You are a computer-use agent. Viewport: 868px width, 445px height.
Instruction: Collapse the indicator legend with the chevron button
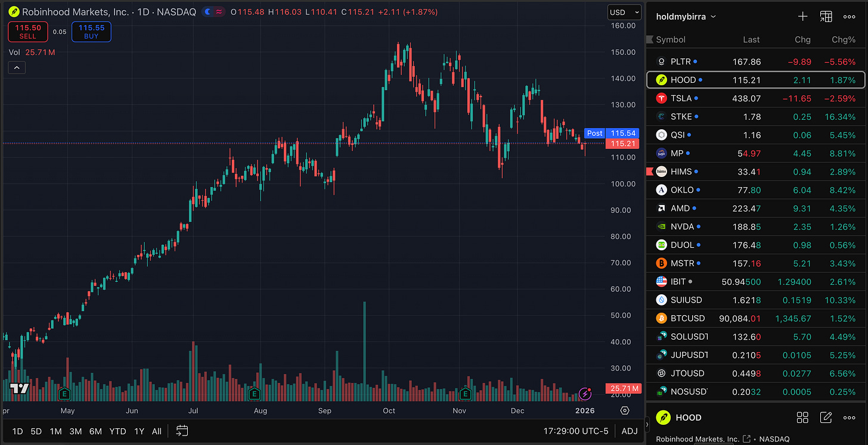[17, 68]
